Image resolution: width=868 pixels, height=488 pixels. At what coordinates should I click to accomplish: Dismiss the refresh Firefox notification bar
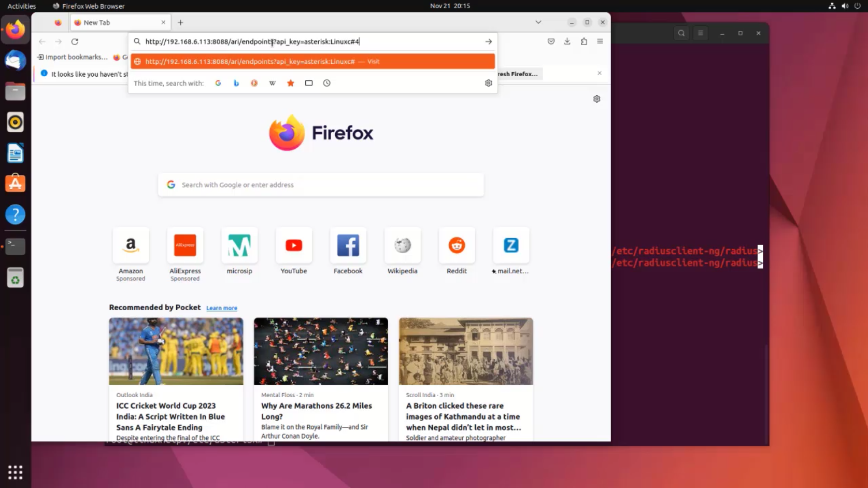[600, 73]
